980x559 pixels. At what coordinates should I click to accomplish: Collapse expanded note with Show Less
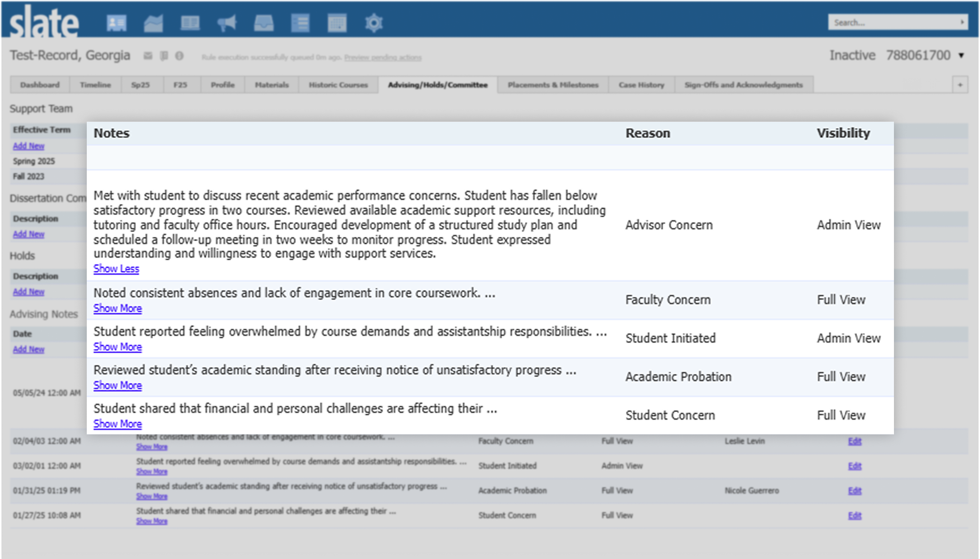point(116,269)
